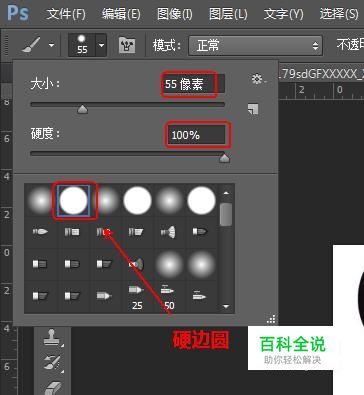The width and height of the screenshot is (364, 395).
Task: Choose the last bristle brush in second row
Action: tap(200, 231)
